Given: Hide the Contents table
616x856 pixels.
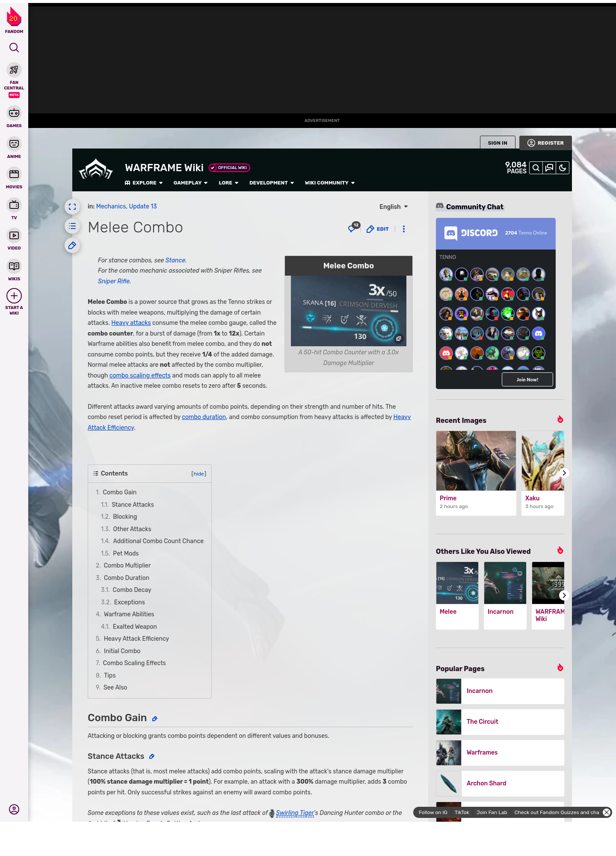Looking at the screenshot, I should click(x=199, y=474).
